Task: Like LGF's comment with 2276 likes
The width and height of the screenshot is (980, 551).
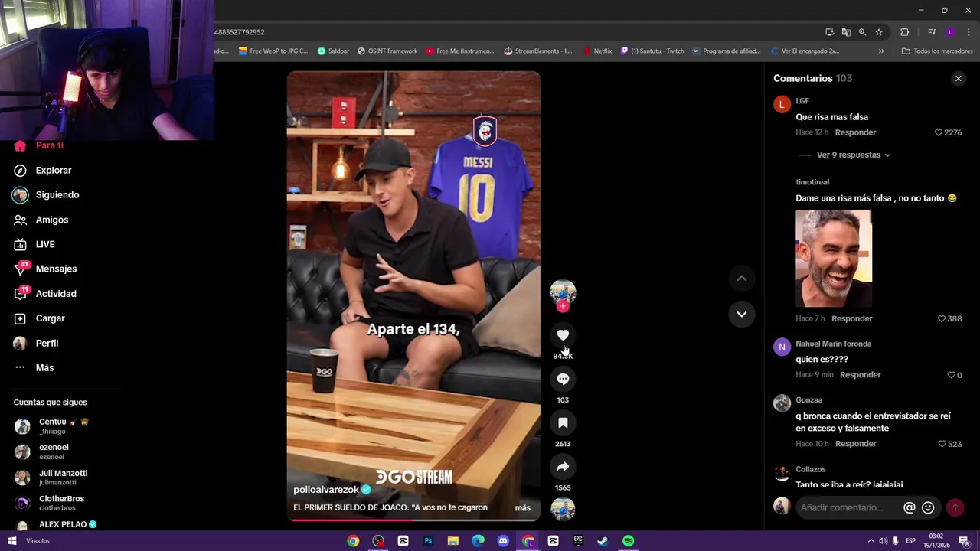Action: tap(939, 132)
